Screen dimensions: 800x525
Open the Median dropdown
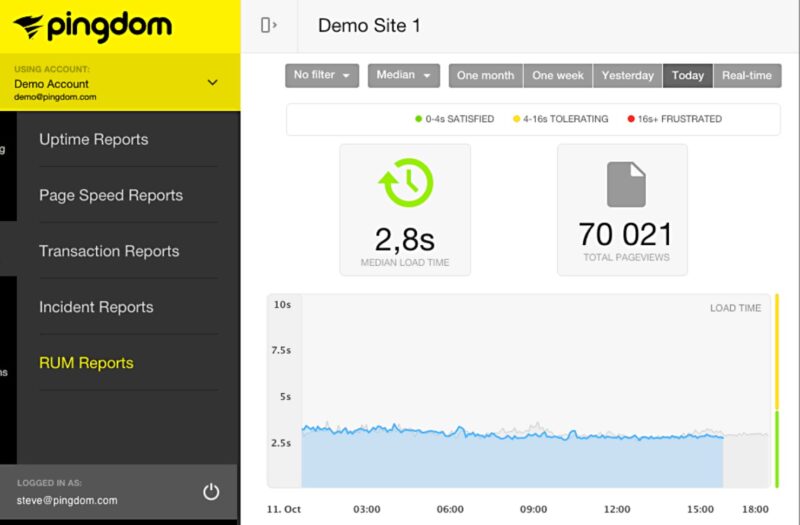click(404, 76)
